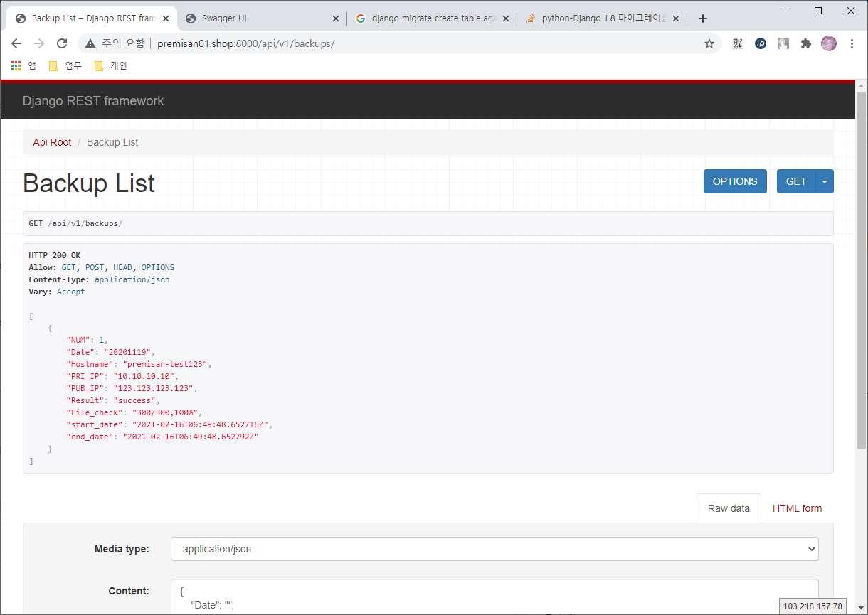868x615 pixels.
Task: Click the Date value "20201119"
Action: pyautogui.click(x=127, y=352)
